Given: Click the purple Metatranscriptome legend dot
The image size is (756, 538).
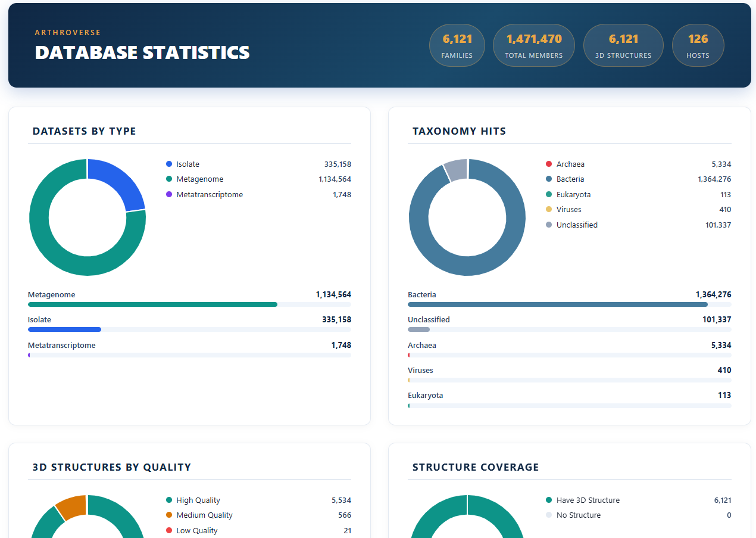Looking at the screenshot, I should click(x=169, y=194).
